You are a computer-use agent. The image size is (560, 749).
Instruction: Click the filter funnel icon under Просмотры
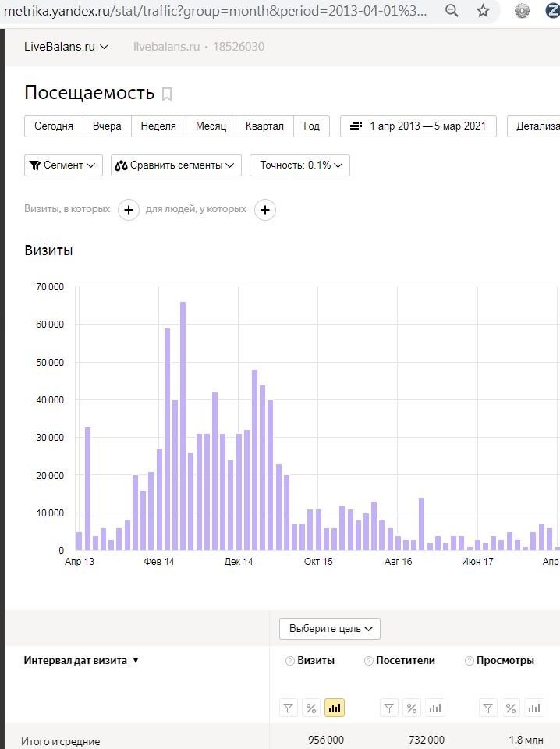[488, 708]
